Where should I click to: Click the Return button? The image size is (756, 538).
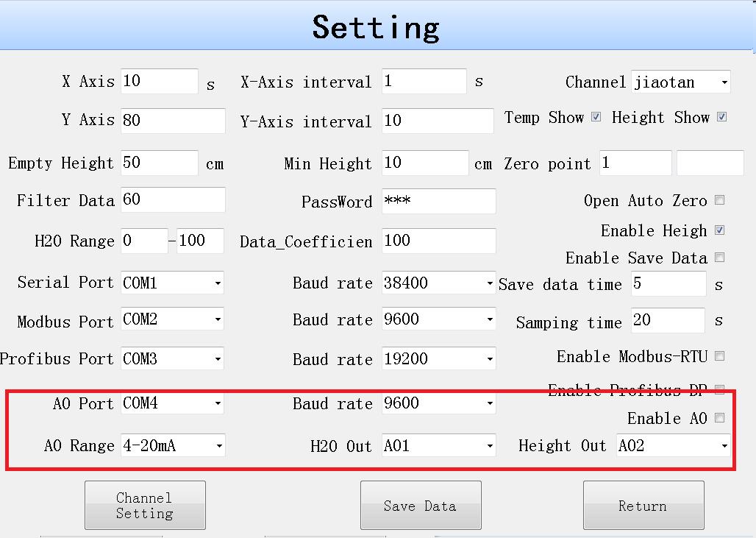[x=643, y=506]
